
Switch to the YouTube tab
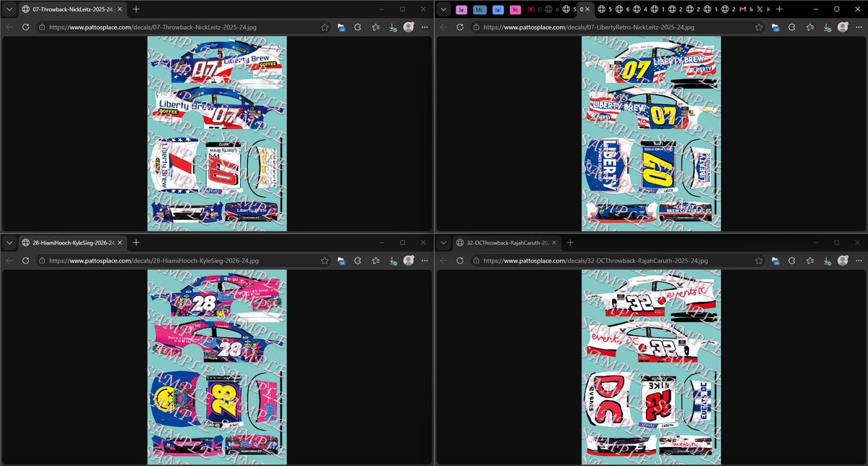coord(533,9)
